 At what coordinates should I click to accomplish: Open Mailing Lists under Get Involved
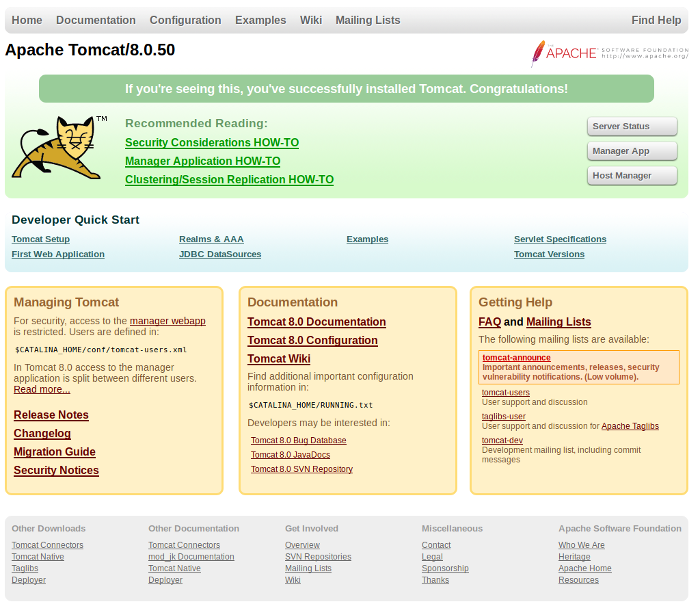pyautogui.click(x=308, y=568)
